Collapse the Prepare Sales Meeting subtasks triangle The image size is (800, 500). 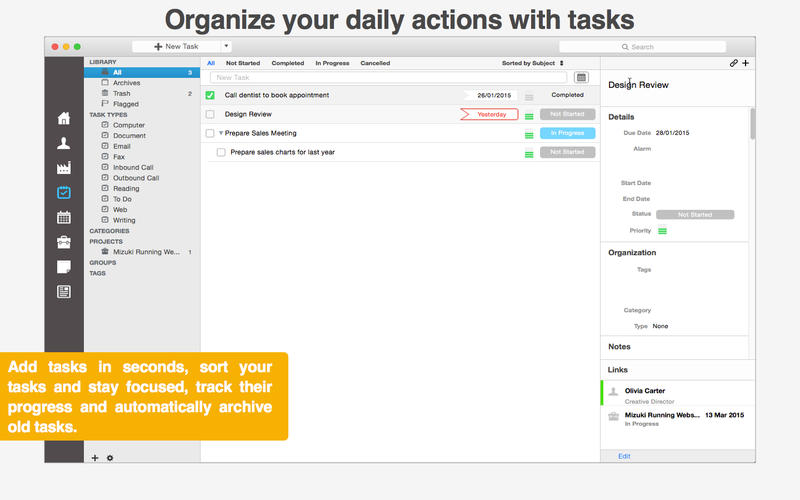pos(221,133)
